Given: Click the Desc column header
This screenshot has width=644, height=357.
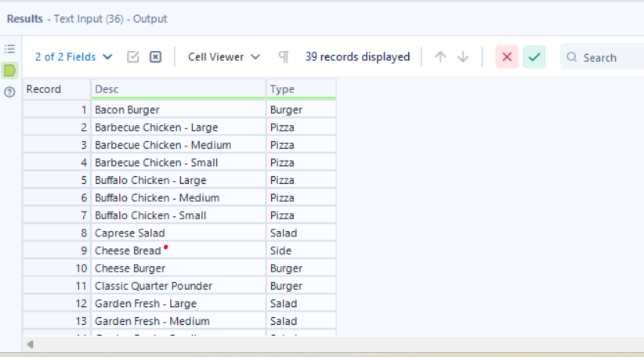Looking at the screenshot, I should (x=178, y=89).
